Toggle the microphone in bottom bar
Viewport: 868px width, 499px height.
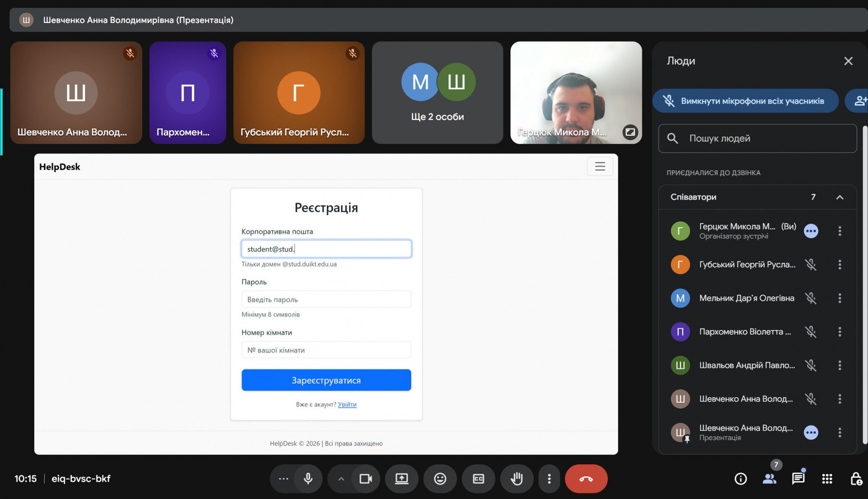point(308,479)
